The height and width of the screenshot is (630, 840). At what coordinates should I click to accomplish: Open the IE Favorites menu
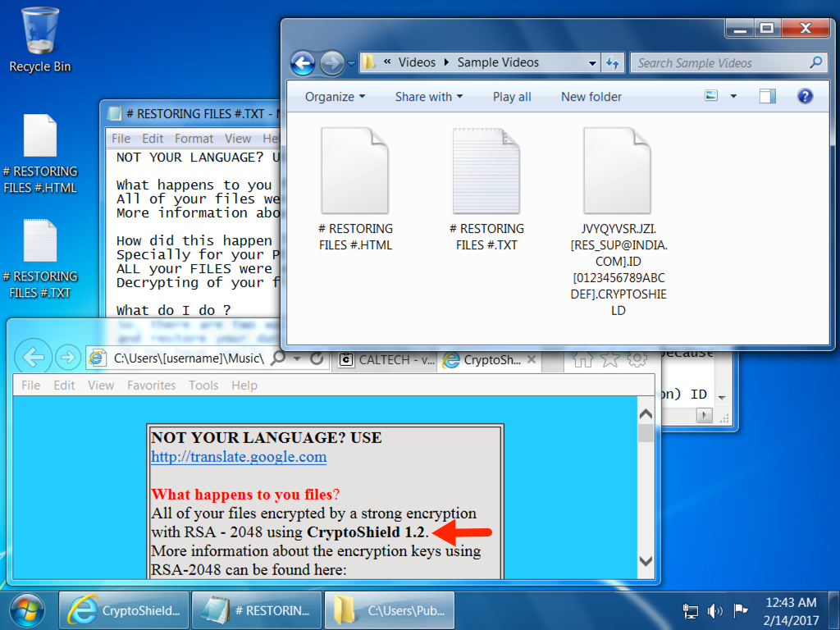coord(151,386)
